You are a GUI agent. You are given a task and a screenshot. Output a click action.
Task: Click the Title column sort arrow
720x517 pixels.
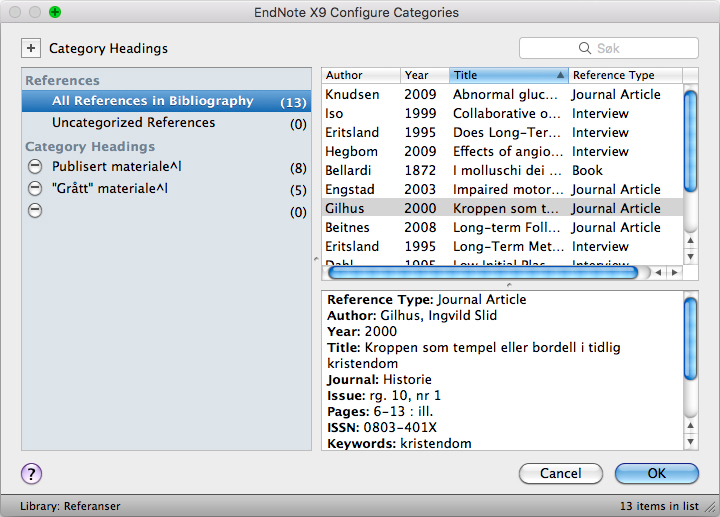pos(560,75)
